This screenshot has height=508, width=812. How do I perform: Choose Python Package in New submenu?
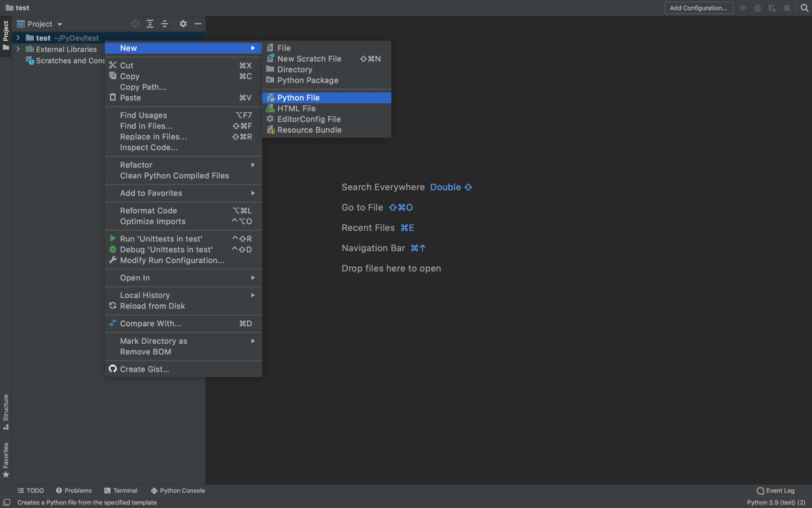308,80
